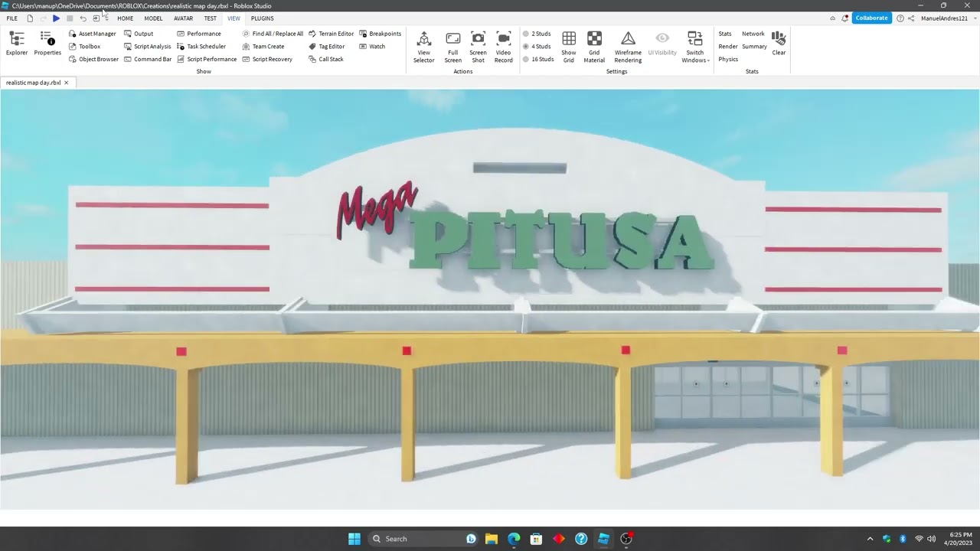Select the 2 Studs grid option
This screenshot has width=980, height=551.
click(537, 34)
